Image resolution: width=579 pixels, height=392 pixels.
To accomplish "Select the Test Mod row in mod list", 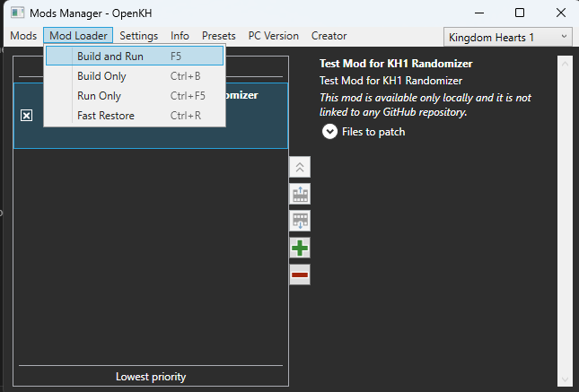I will [x=151, y=116].
